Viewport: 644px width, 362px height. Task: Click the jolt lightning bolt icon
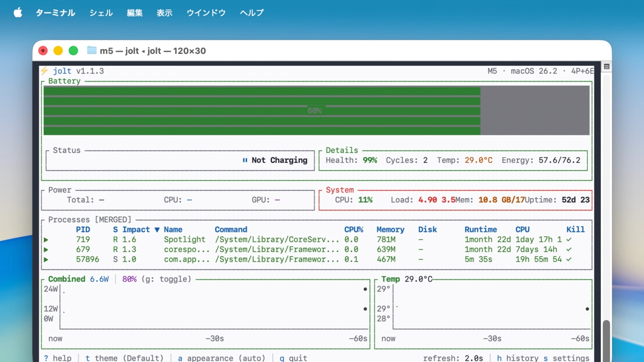(44, 71)
